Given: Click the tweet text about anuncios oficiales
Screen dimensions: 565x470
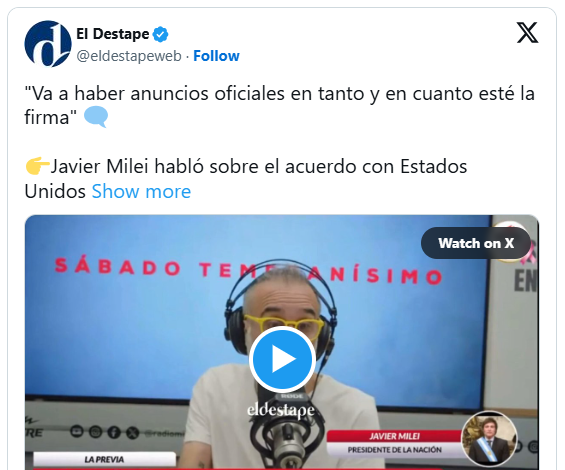Looking at the screenshot, I should [279, 105].
